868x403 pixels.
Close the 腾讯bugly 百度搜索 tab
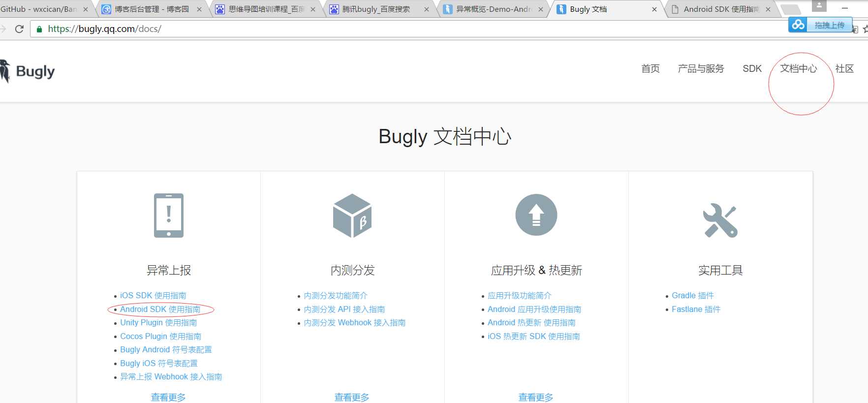(x=427, y=9)
